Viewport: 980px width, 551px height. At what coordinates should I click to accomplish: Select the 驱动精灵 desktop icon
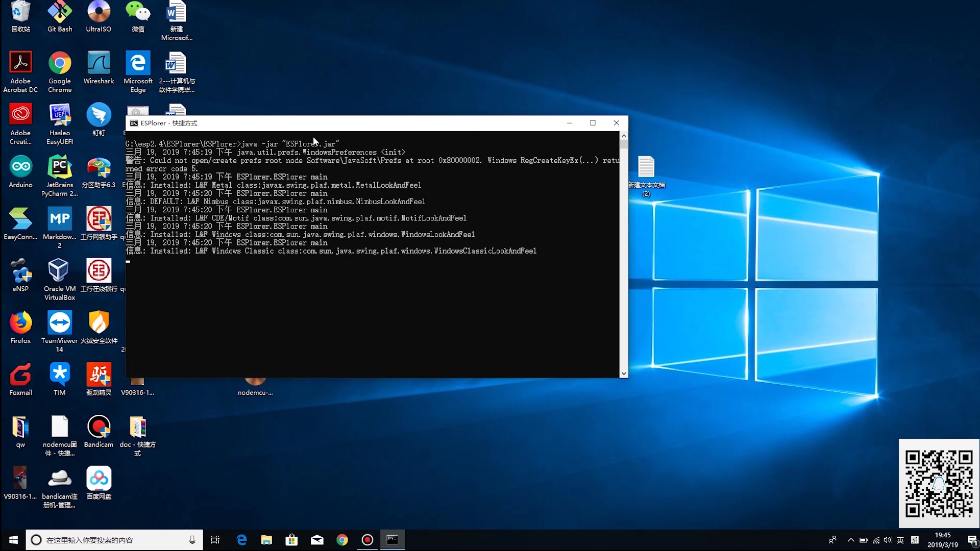pos(99,379)
